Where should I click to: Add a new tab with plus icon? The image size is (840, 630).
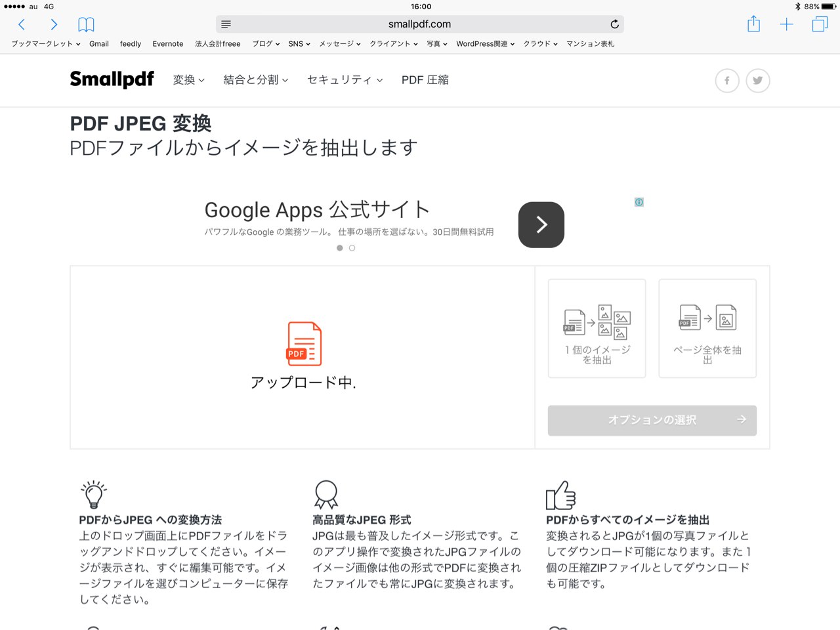point(786,25)
